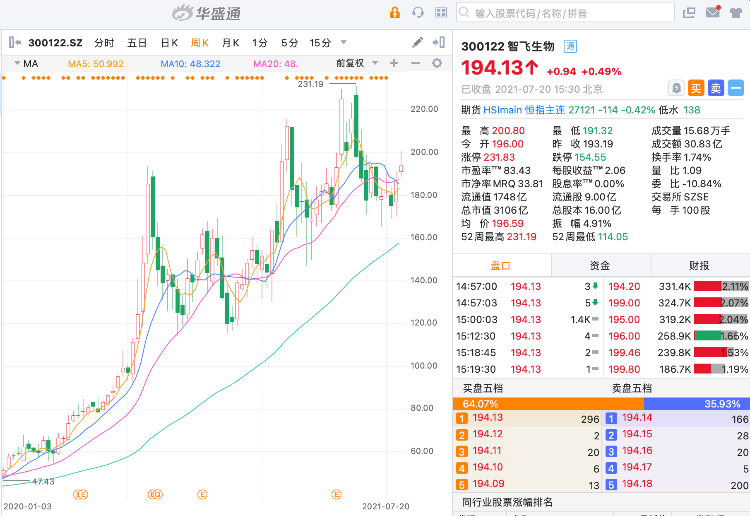Image resolution: width=750 pixels, height=516 pixels.
Task: Click the collapse right panel icon
Action: tap(439, 43)
